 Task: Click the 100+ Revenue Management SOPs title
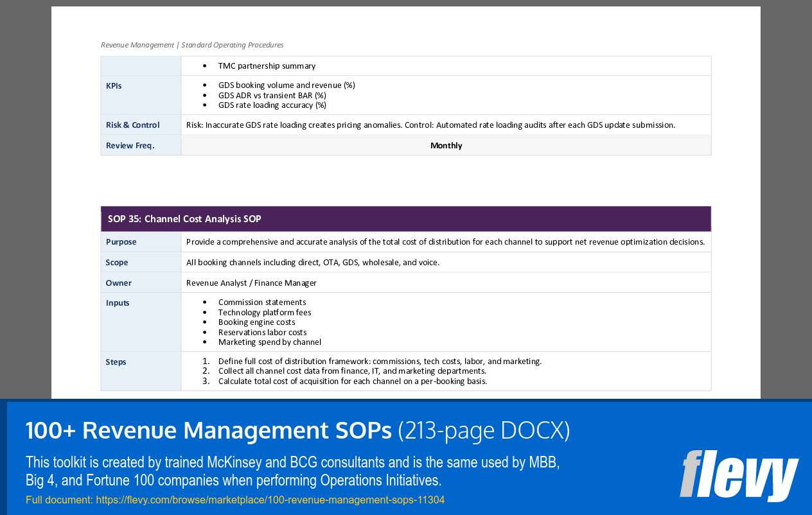click(x=207, y=430)
